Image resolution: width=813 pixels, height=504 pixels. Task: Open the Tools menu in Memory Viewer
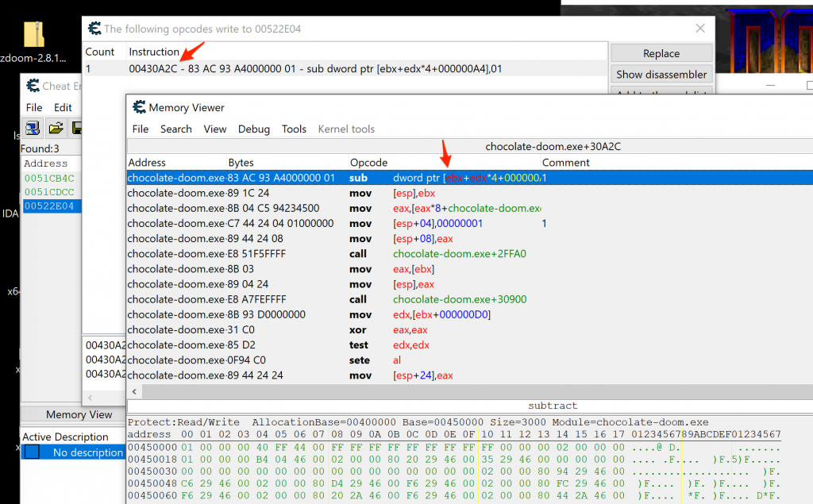[x=294, y=129]
